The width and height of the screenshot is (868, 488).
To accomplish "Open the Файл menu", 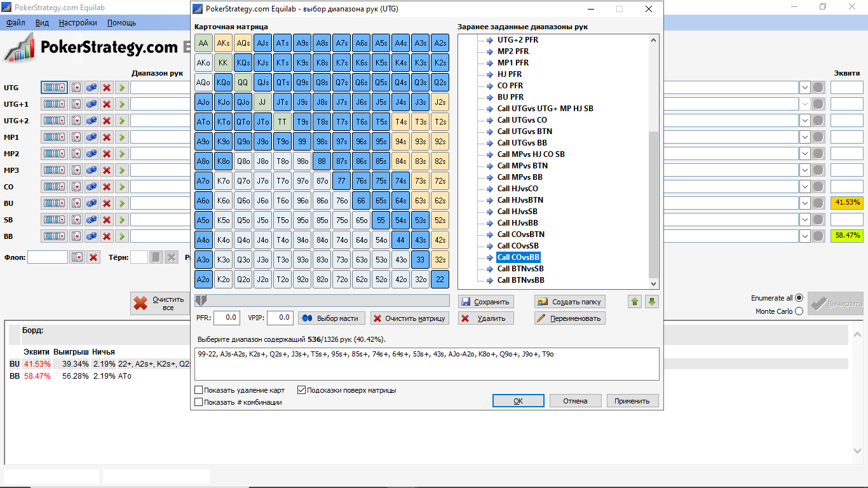I will click(16, 22).
